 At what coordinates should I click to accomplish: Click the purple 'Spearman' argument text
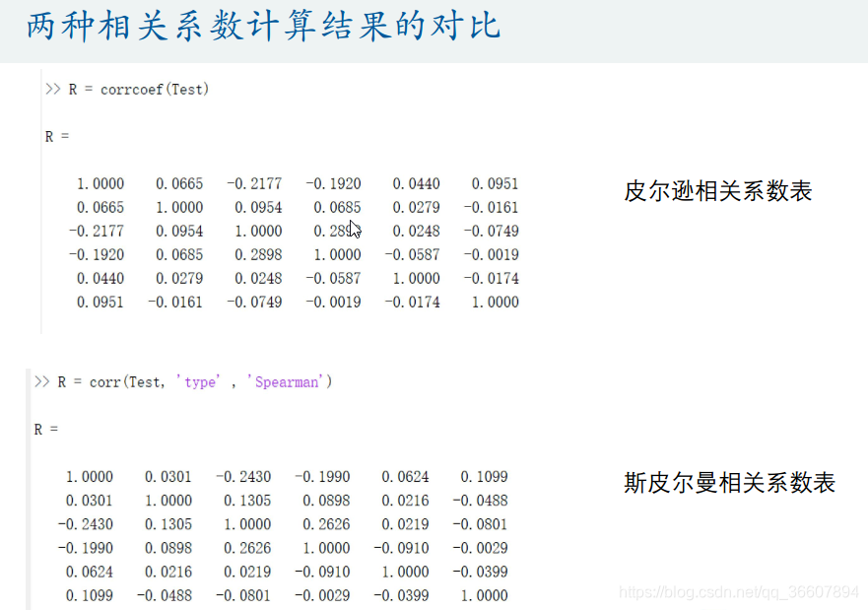point(286,382)
